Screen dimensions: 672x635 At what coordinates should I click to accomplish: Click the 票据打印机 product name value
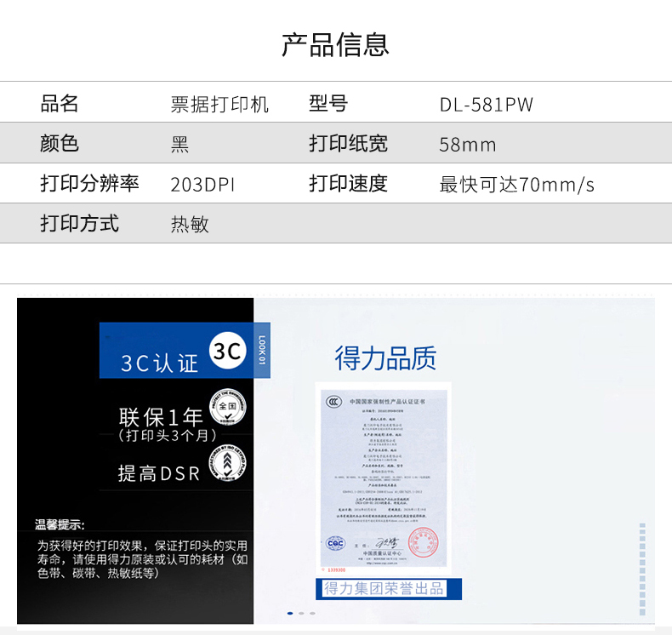219,104
